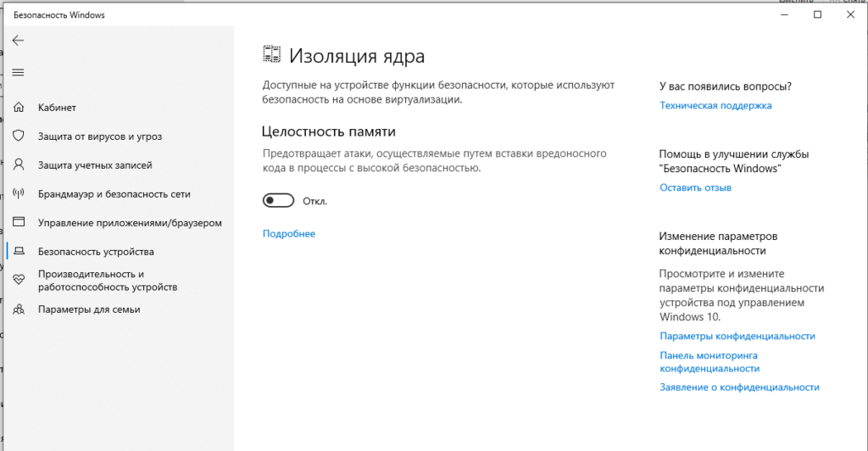This screenshot has width=868, height=451.
Task: Click the Целостность памяти heading
Action: pos(329,131)
